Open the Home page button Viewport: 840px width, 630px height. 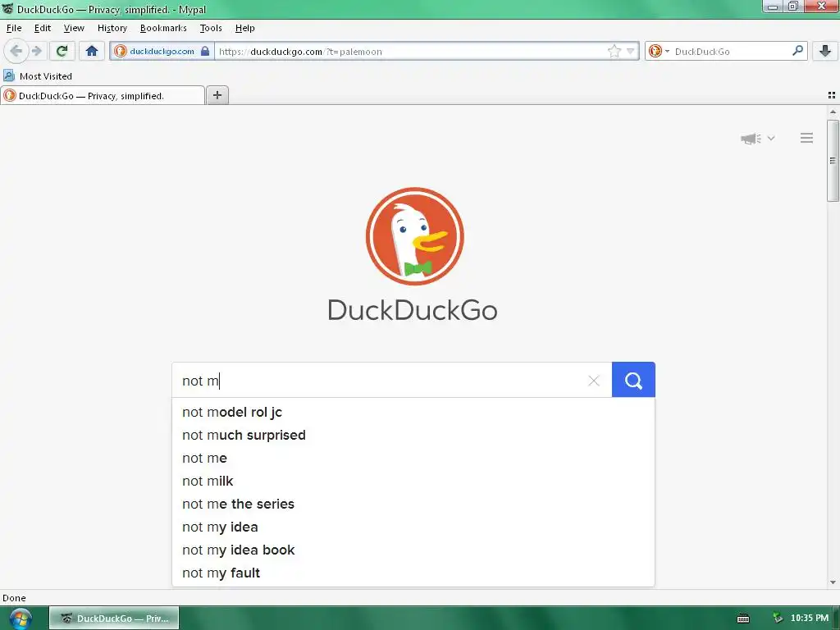click(x=92, y=51)
